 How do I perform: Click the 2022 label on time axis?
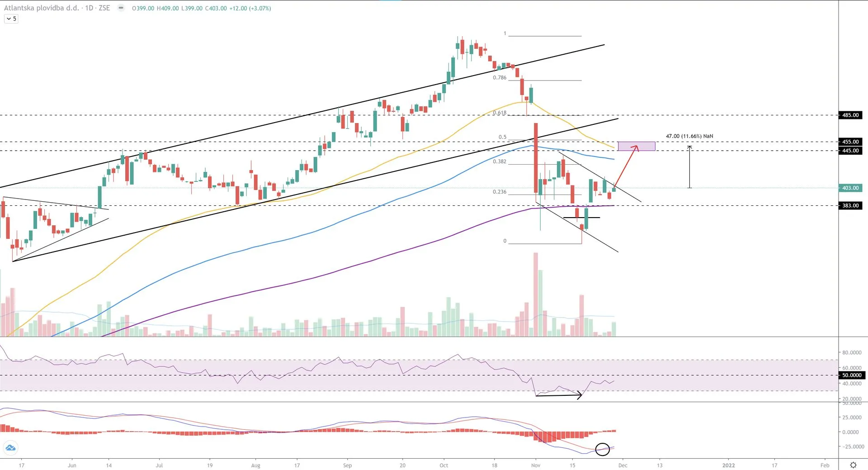728,465
